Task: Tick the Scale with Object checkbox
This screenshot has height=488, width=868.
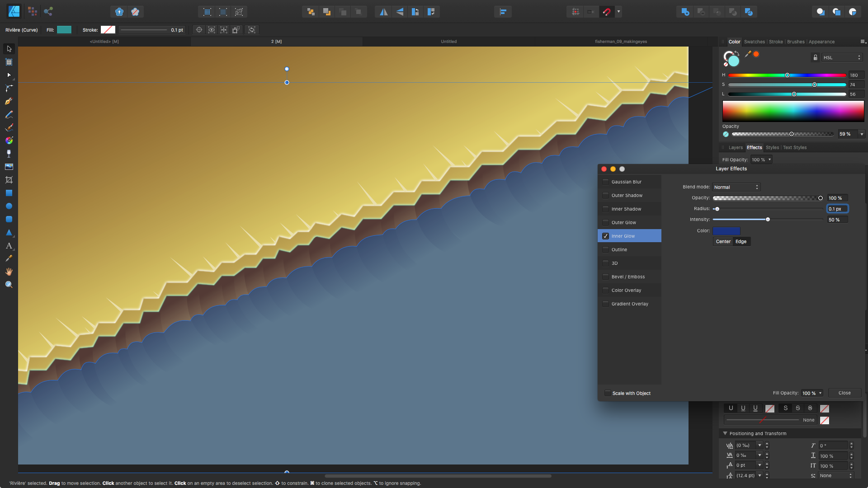Action: tap(608, 393)
